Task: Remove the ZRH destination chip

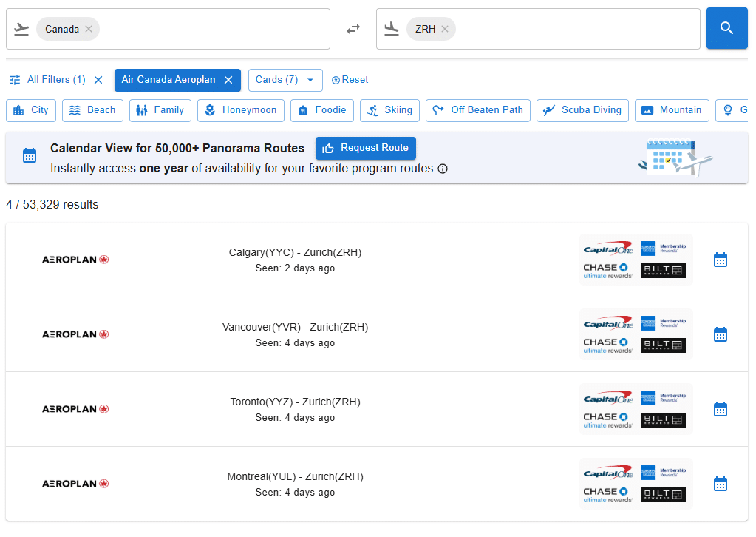Action: point(445,29)
